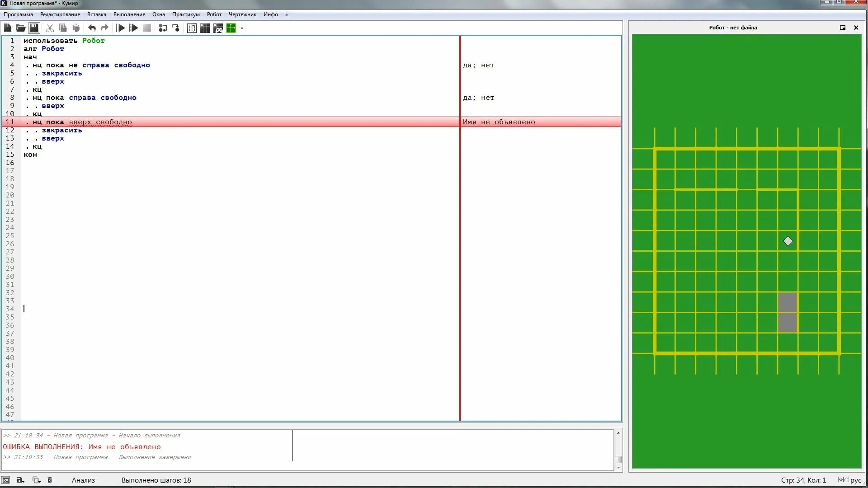The width and height of the screenshot is (868, 488).
Task: Click the white diamond robot on field
Action: point(788,241)
